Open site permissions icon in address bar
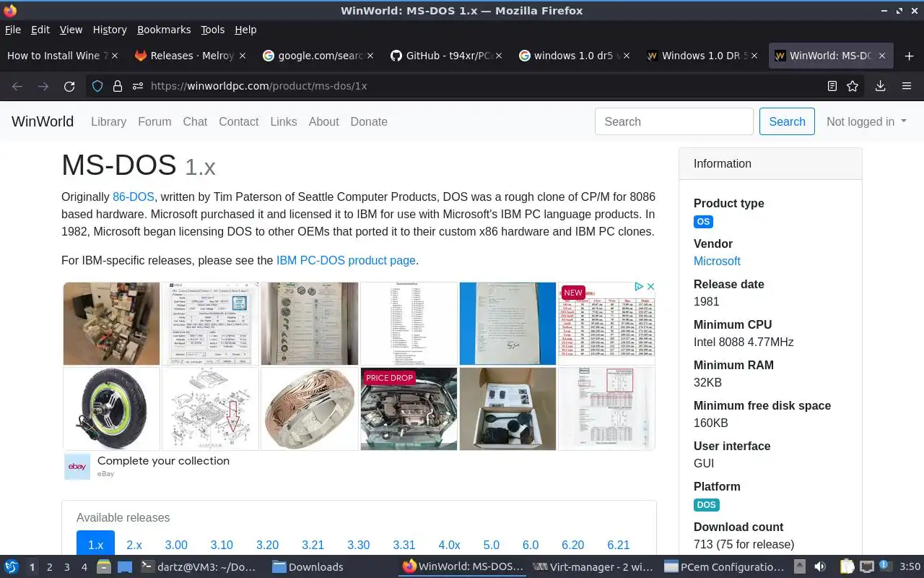The height and width of the screenshot is (578, 924). pos(137,86)
